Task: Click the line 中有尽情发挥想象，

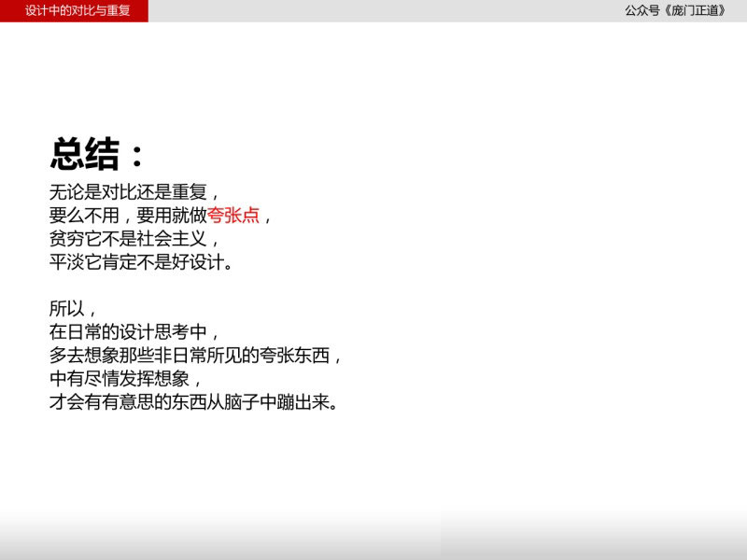Action: pyautogui.click(x=126, y=379)
